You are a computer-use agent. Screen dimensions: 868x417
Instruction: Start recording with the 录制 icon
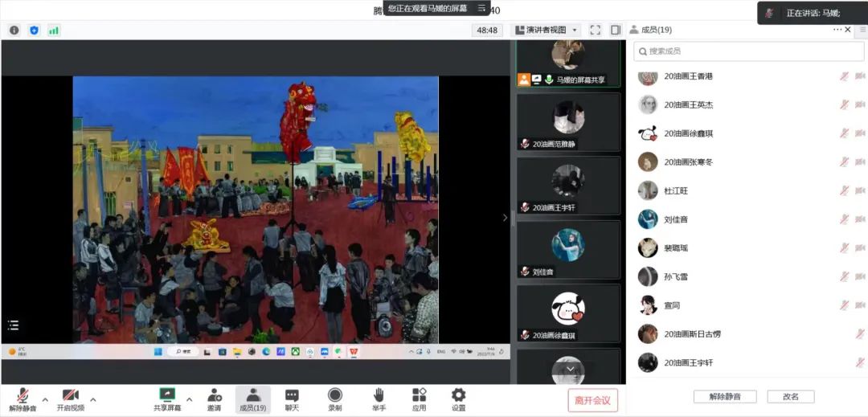335,395
